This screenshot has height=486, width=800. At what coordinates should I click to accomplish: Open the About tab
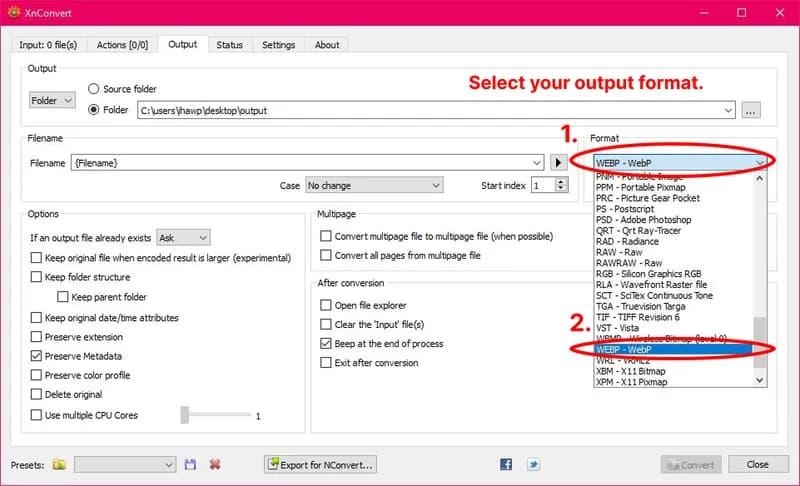tap(327, 45)
